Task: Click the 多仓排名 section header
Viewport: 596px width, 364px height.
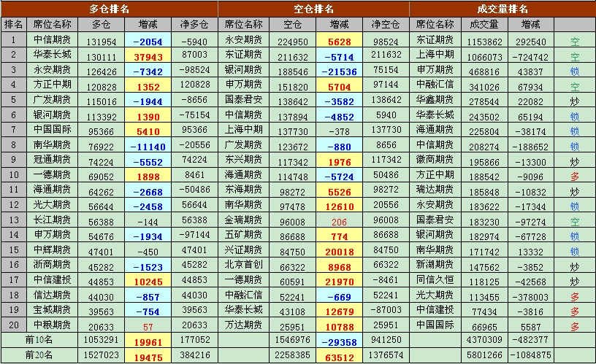Action: 110,9
